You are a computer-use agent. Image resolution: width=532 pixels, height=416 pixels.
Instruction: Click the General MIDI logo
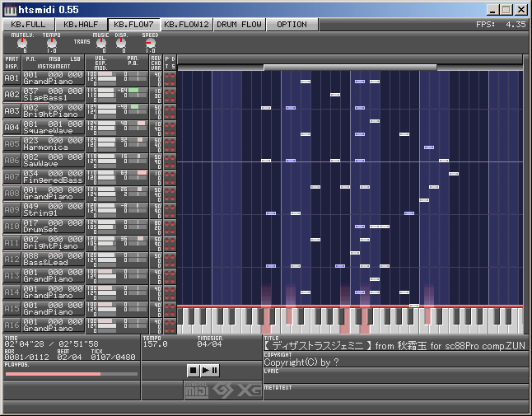pyautogui.click(x=197, y=390)
